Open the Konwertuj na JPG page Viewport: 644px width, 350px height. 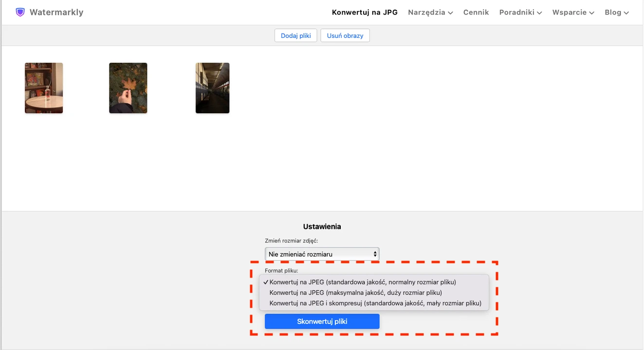click(365, 12)
